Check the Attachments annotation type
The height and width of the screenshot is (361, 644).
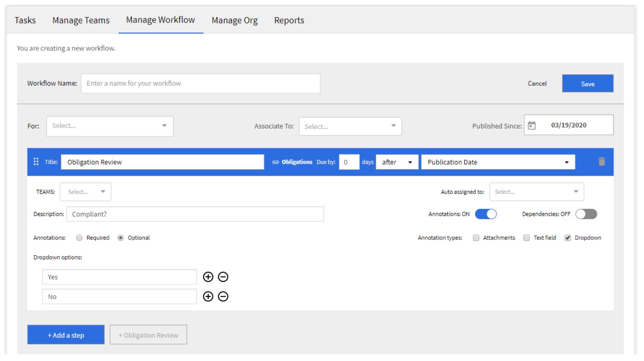pyautogui.click(x=476, y=238)
